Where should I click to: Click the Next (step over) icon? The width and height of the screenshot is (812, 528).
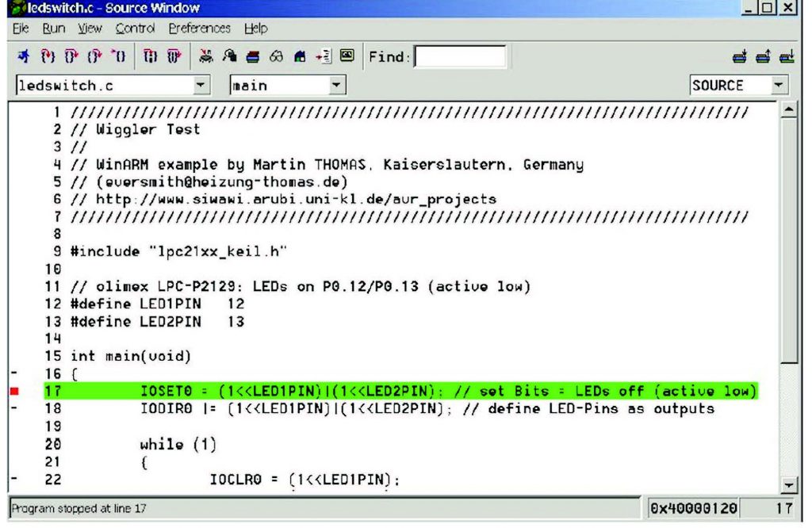click(70, 54)
